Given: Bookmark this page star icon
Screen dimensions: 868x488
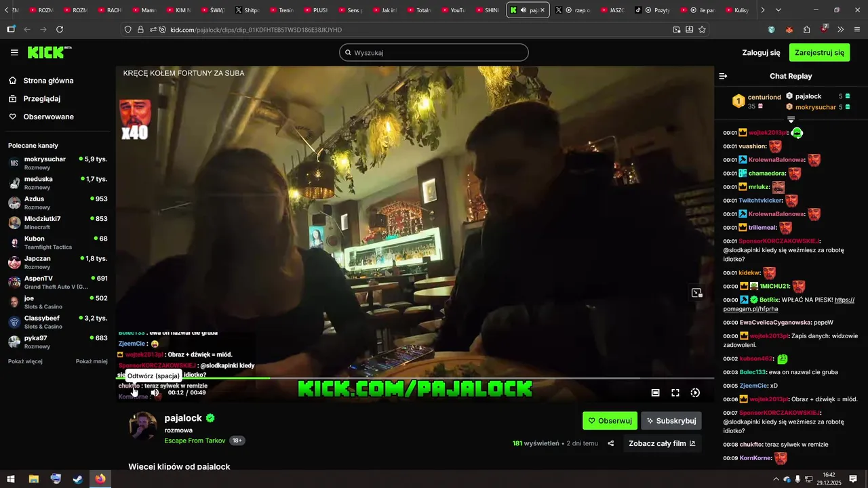Looking at the screenshot, I should click(x=702, y=29).
